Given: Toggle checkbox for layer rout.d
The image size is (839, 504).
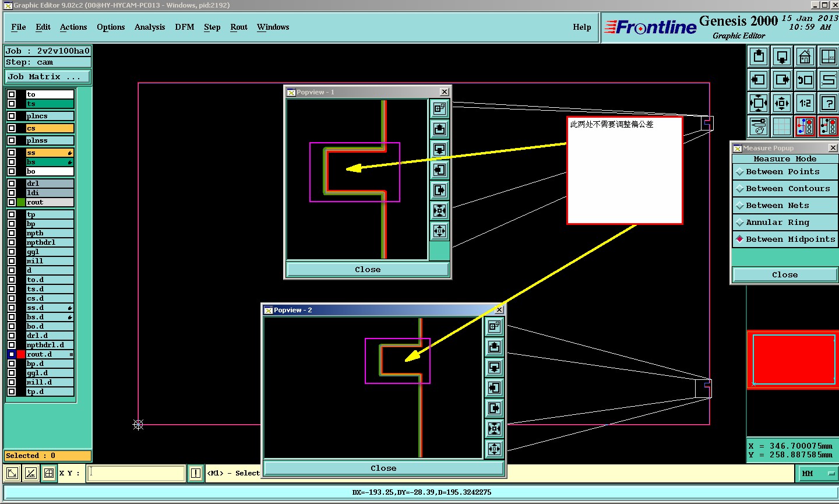Looking at the screenshot, I should click(x=12, y=354).
